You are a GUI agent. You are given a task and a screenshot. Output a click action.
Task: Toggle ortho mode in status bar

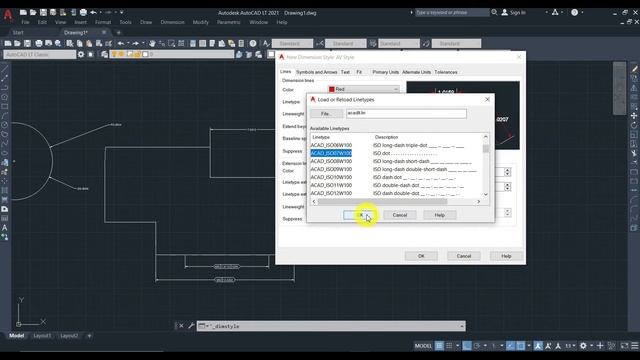467,346
